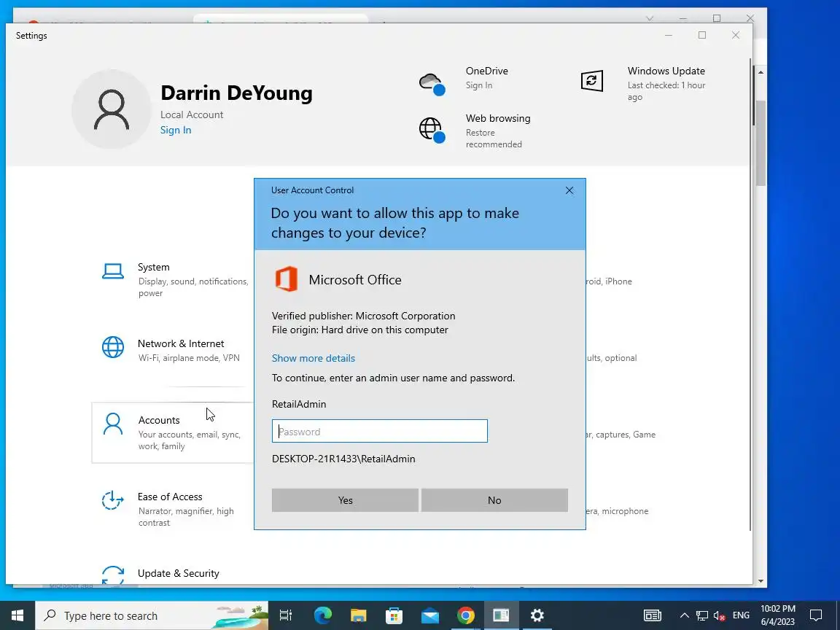Click the Darrin DeYoung profile avatar
The width and height of the screenshot is (840, 630).
112,109
